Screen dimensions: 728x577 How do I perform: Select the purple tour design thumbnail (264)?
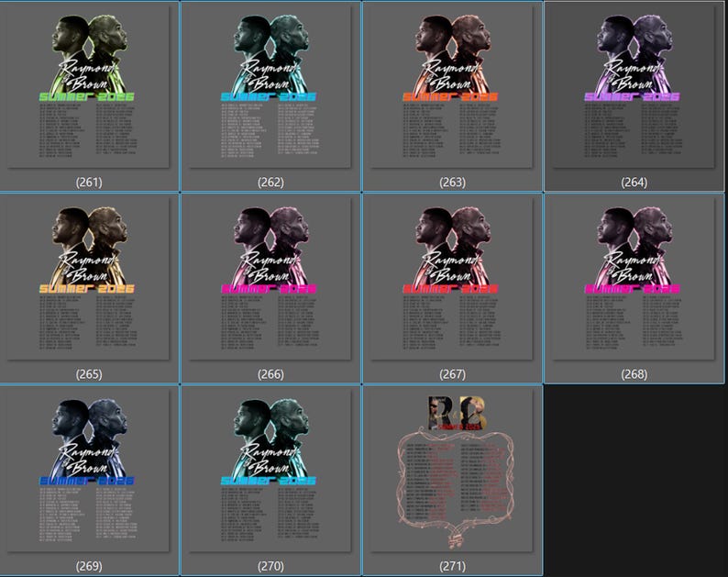coord(634,87)
